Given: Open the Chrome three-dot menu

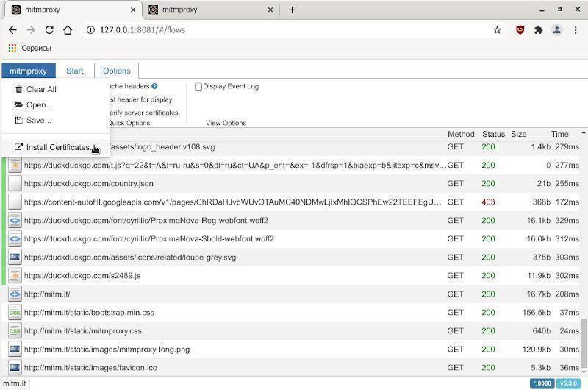Looking at the screenshot, I should tap(576, 30).
